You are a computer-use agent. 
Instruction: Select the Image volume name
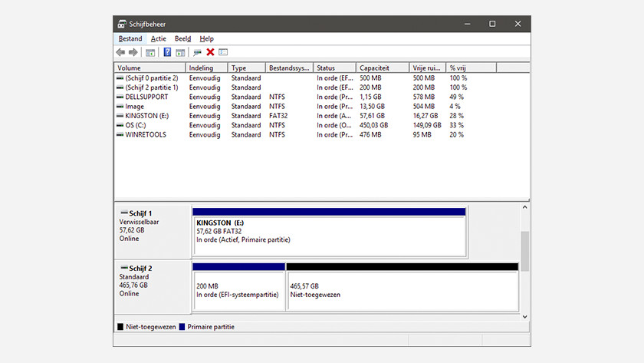(x=135, y=107)
